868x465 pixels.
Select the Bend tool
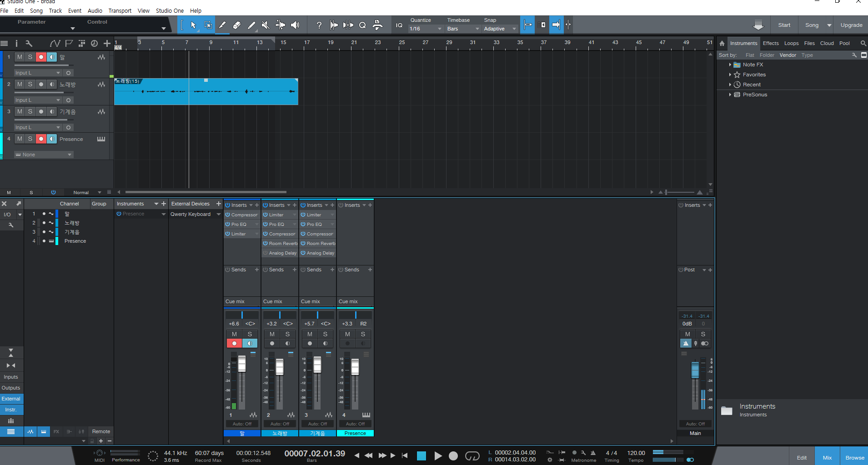tap(281, 25)
